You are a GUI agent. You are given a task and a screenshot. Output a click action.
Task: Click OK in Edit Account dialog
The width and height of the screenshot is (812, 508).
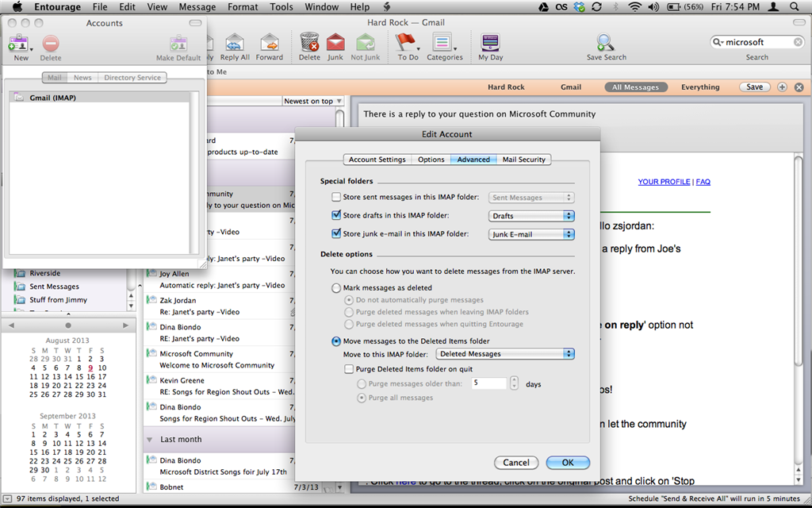[568, 463]
